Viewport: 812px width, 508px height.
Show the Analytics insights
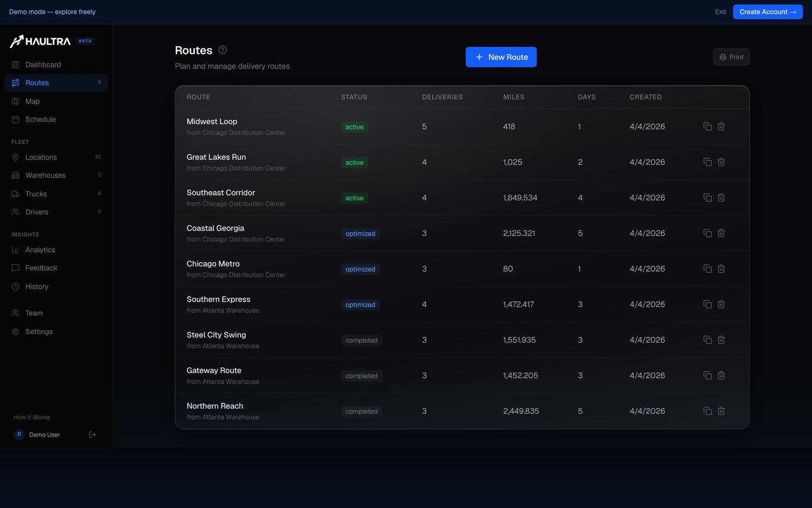[x=56, y=250]
